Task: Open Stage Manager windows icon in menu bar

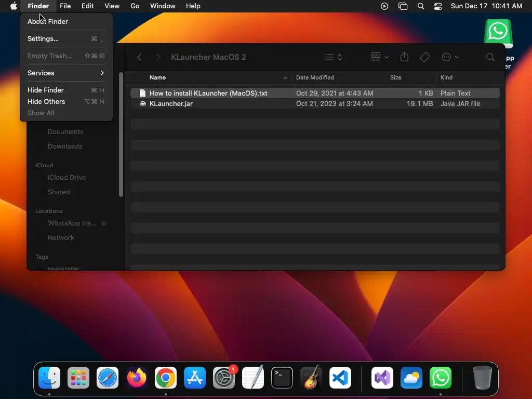Action: click(403, 6)
